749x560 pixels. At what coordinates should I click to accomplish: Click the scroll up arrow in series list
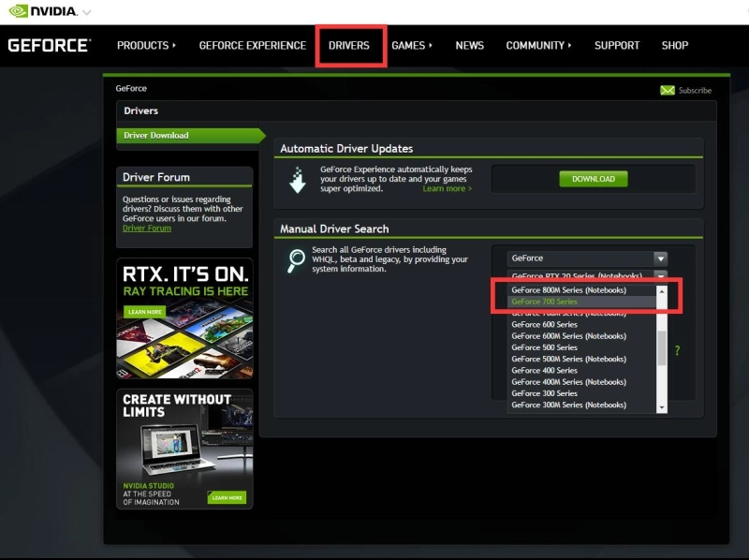(662, 290)
